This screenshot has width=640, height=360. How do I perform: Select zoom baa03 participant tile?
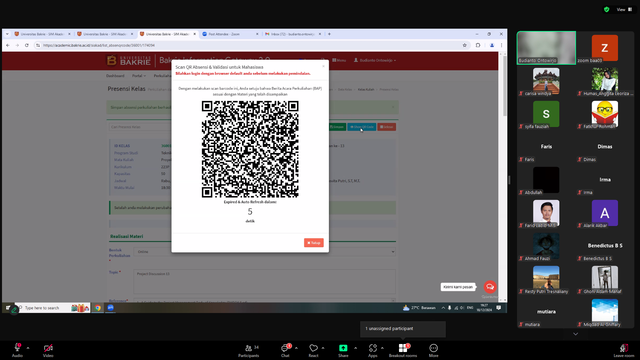(604, 48)
